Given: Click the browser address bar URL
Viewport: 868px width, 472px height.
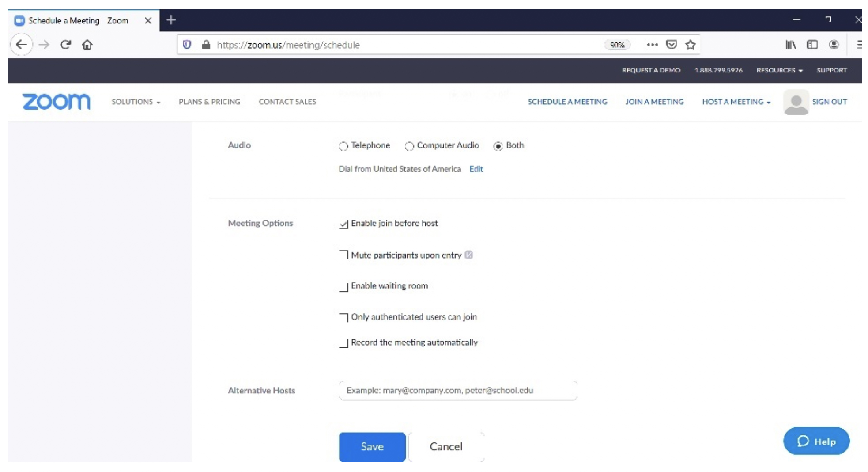Looking at the screenshot, I should 288,45.
